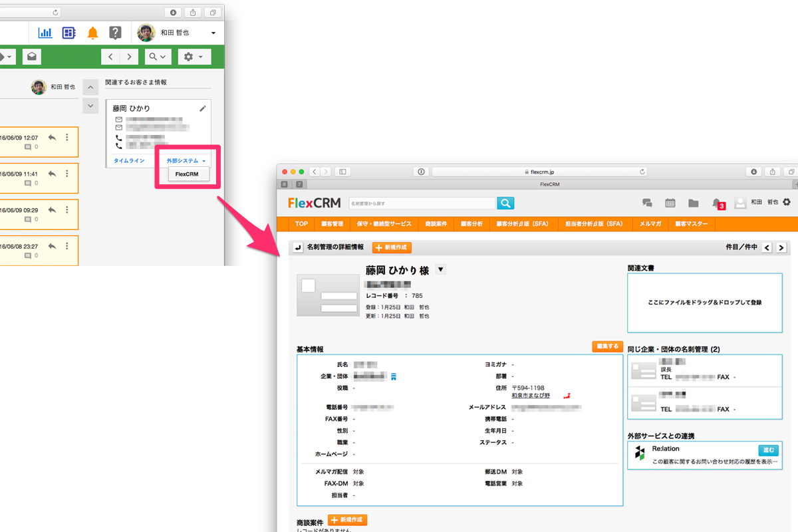Click the 進む button for Re:lation integration
Screen dimensions: 798x532
[x=768, y=450]
